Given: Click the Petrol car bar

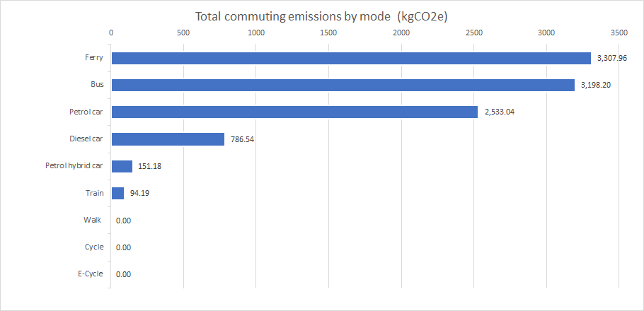Looking at the screenshot, I should click(294, 112).
